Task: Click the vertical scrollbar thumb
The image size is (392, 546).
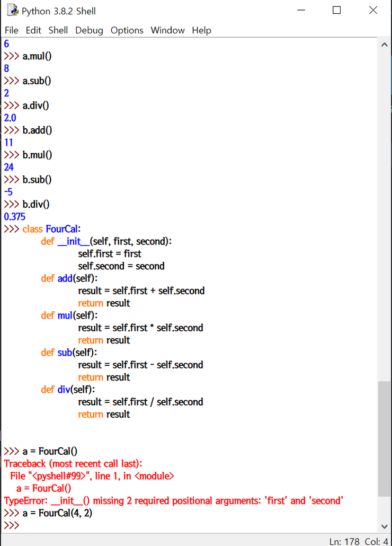Action: [385, 439]
